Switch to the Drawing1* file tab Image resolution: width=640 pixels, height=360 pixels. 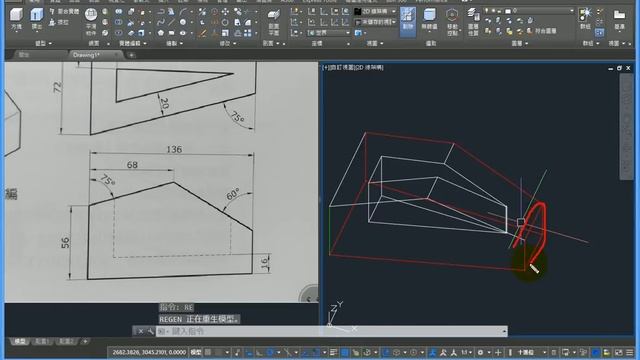pyautogui.click(x=95, y=55)
